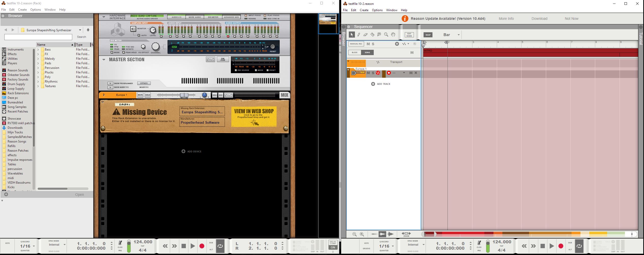Click the Download update link
Viewport: 644px width, 255px height.
pos(539,19)
